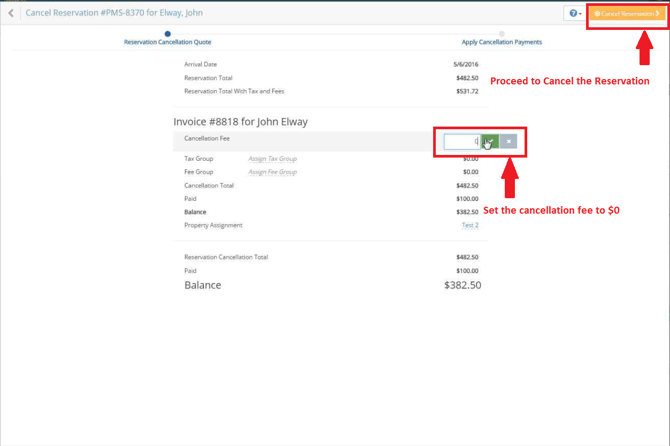This screenshot has width=670, height=446.
Task: Go back using the left chevron arrow
Action: point(11,13)
